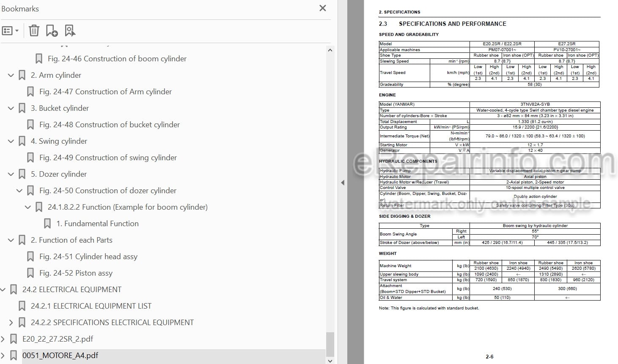Click bookmark icon of 24.2.2 SPECIFICATIONS ELECTRICAL
Image resolution: width=618 pixels, height=364 pixels.
point(22,322)
